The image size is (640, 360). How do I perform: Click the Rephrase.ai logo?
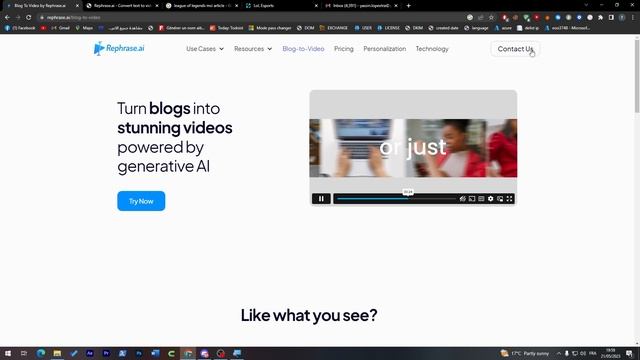pyautogui.click(x=119, y=48)
